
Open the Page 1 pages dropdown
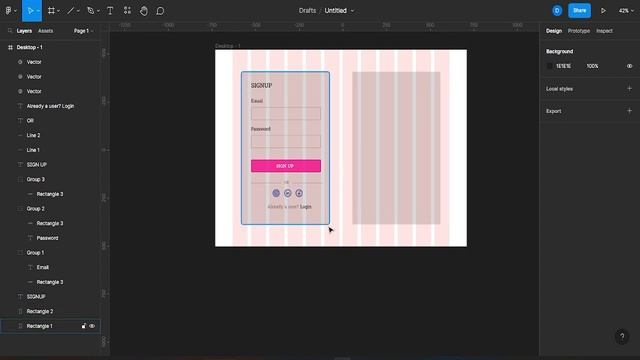(x=84, y=31)
